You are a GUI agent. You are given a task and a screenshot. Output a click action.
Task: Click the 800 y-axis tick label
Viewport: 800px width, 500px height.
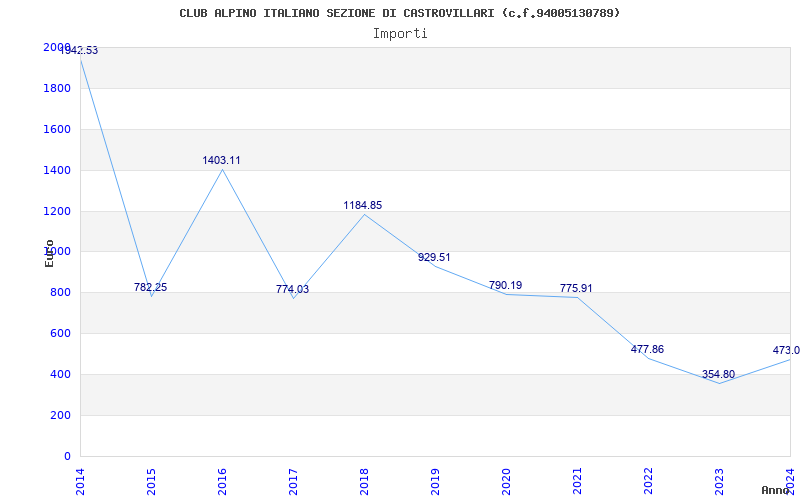(x=61, y=293)
